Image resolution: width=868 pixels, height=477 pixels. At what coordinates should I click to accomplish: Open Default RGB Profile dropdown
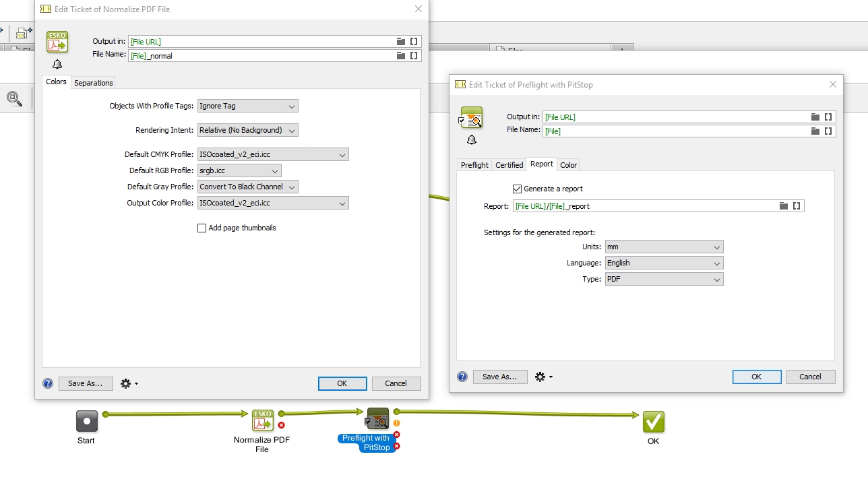239,171
